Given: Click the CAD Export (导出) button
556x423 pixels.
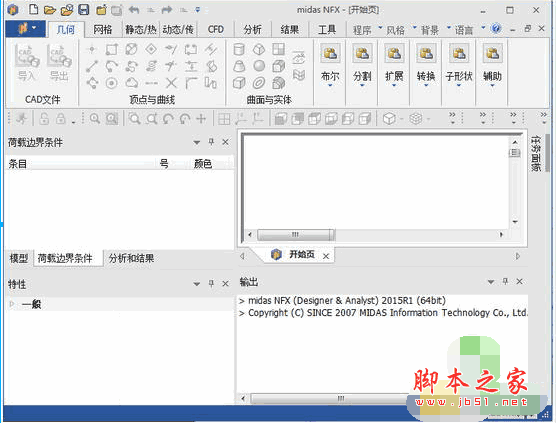Looking at the screenshot, I should point(59,63).
